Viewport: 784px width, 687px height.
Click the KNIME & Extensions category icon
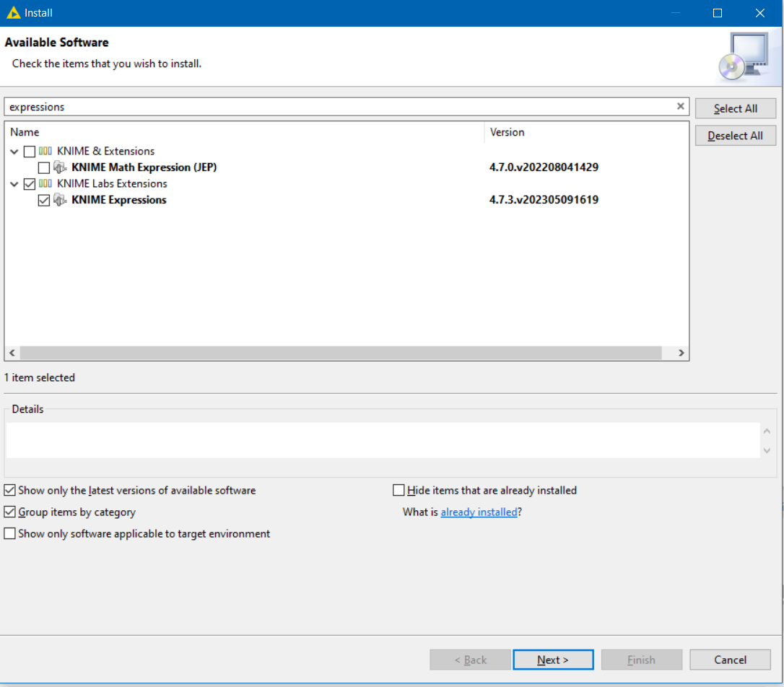pos(45,151)
